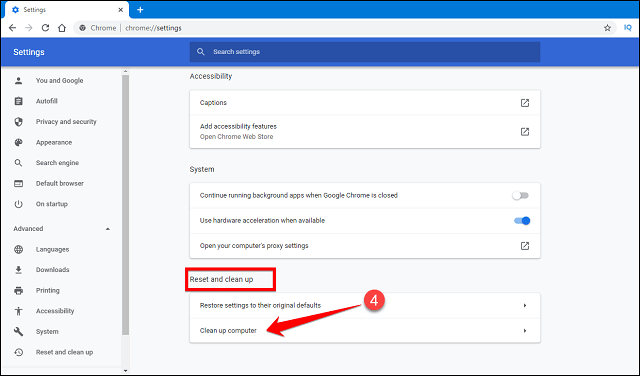Screen dimensions: 640x376
Task: Click the On startup power icon
Action: pyautogui.click(x=18, y=204)
